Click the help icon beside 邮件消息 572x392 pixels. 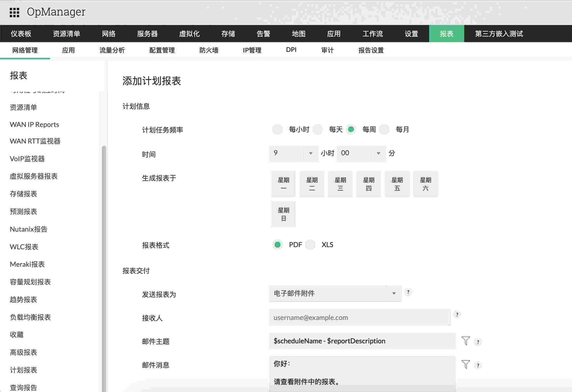(478, 365)
